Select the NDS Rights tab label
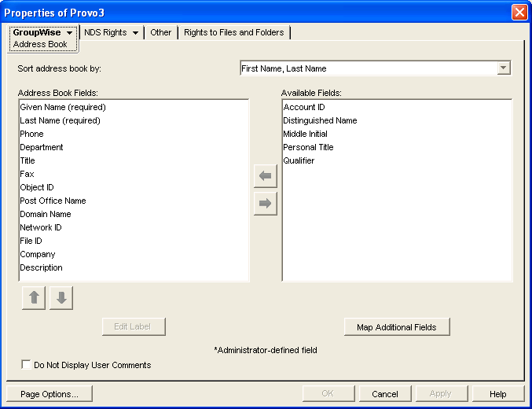This screenshot has height=409, width=532. 105,32
